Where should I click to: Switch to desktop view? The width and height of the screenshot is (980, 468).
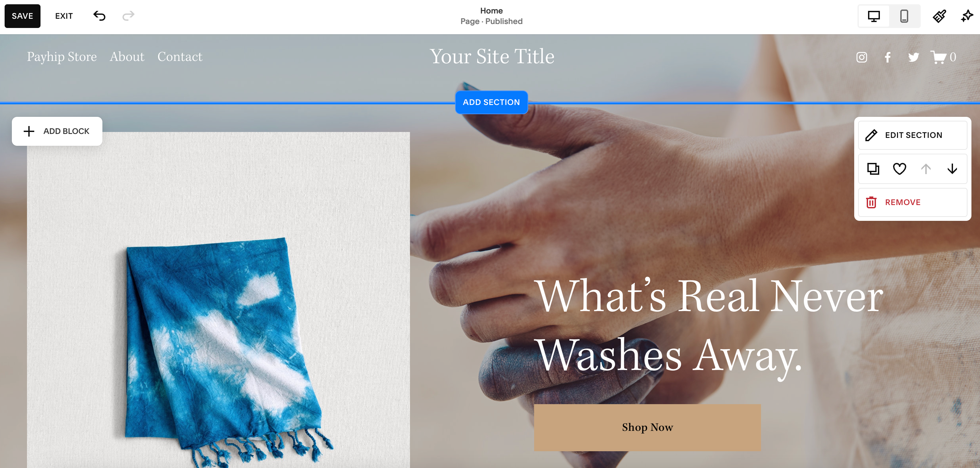click(x=874, y=16)
